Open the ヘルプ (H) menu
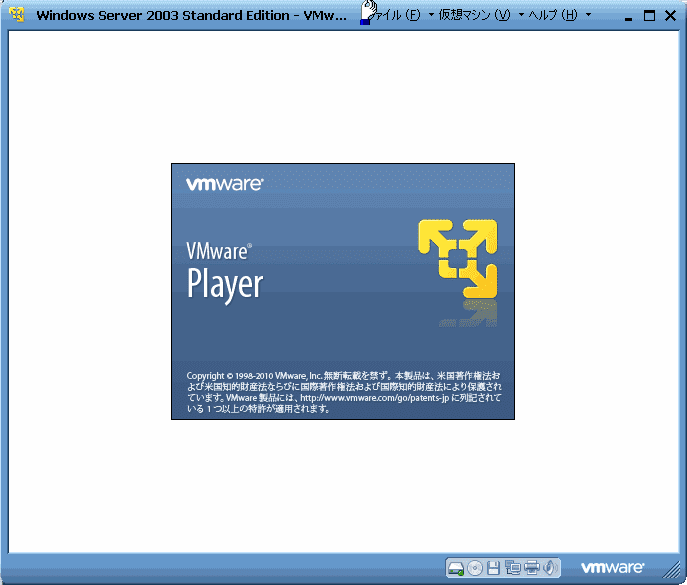This screenshot has height=585, width=687. (553, 15)
